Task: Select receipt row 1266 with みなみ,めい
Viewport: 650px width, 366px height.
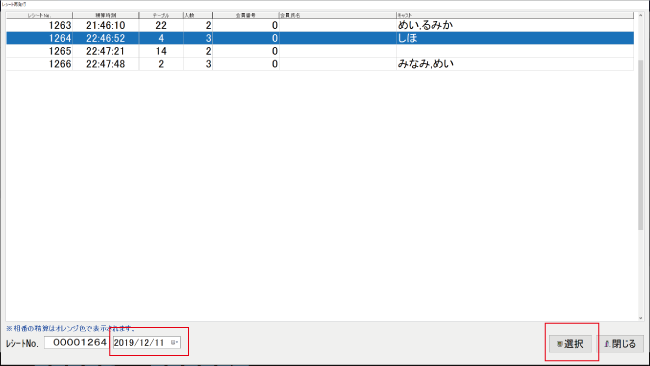Action: click(x=320, y=64)
